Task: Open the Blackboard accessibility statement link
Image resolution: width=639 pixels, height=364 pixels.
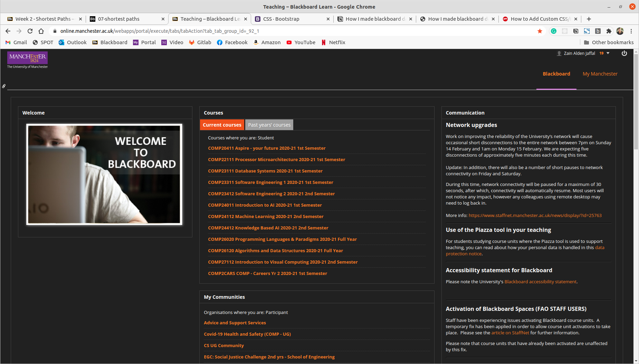Action: 540,282
